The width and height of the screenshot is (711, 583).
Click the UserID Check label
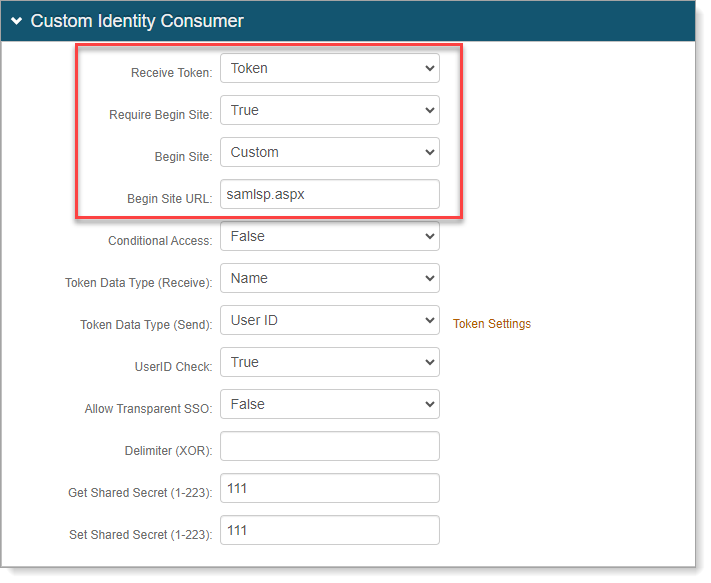pos(173,367)
